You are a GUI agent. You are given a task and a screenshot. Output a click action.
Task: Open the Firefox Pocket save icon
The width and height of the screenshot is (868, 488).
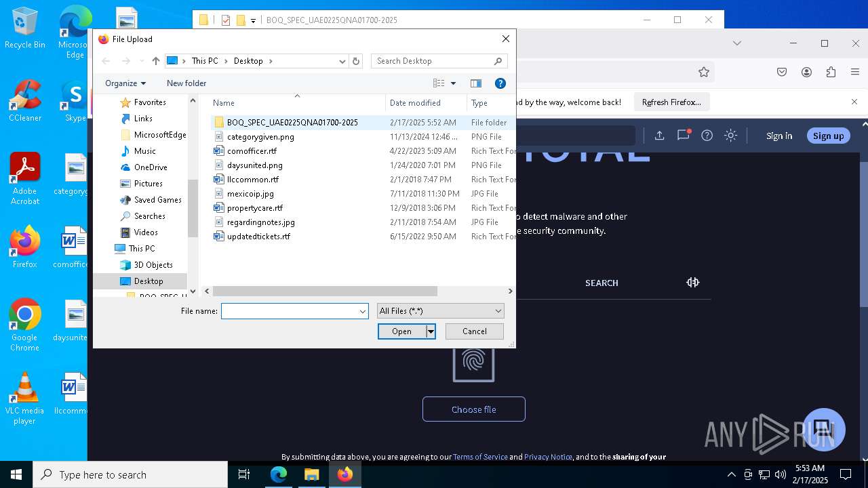tap(782, 72)
